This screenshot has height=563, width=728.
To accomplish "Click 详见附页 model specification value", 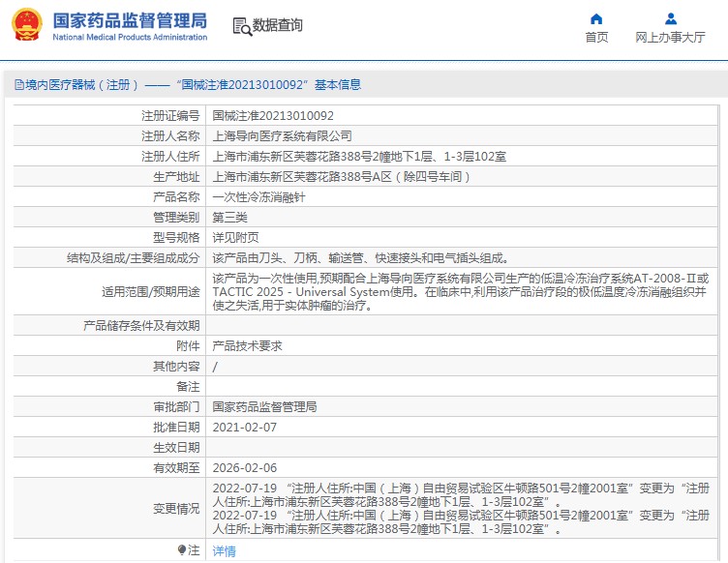I will click(236, 237).
